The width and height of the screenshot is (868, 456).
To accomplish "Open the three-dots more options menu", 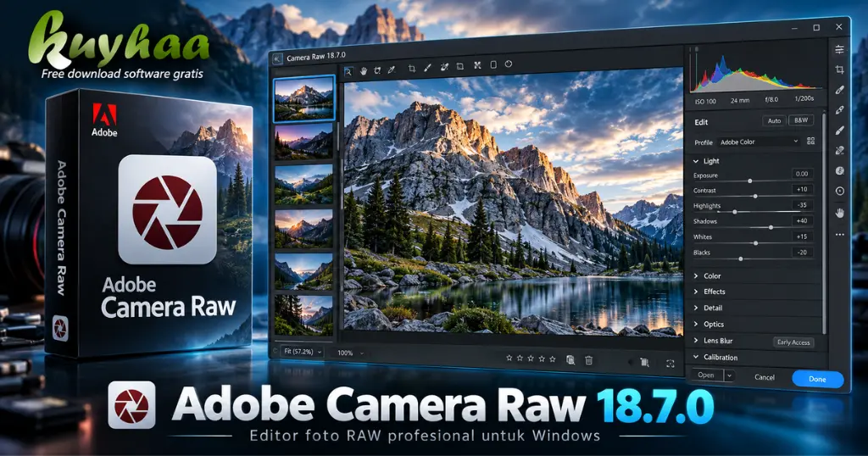I will click(x=840, y=235).
